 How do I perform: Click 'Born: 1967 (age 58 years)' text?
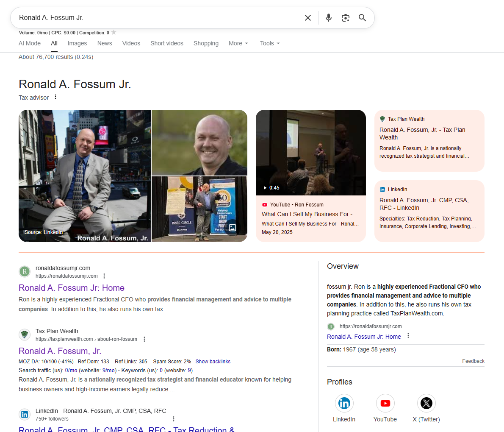(x=361, y=350)
